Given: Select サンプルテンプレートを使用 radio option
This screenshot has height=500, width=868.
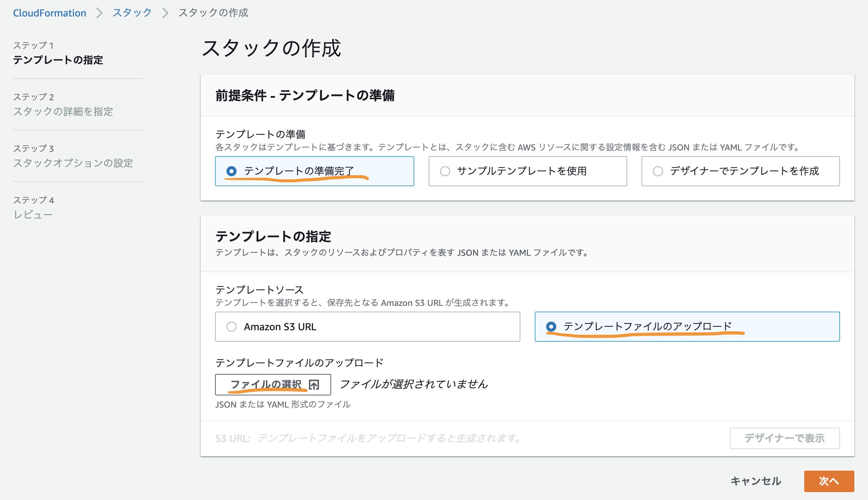Looking at the screenshot, I should pyautogui.click(x=445, y=171).
